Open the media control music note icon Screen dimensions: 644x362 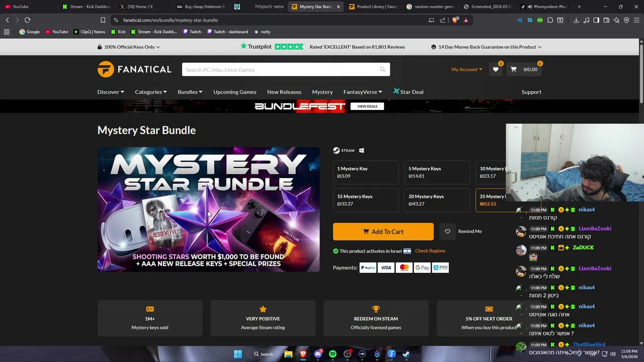[x=586, y=20]
